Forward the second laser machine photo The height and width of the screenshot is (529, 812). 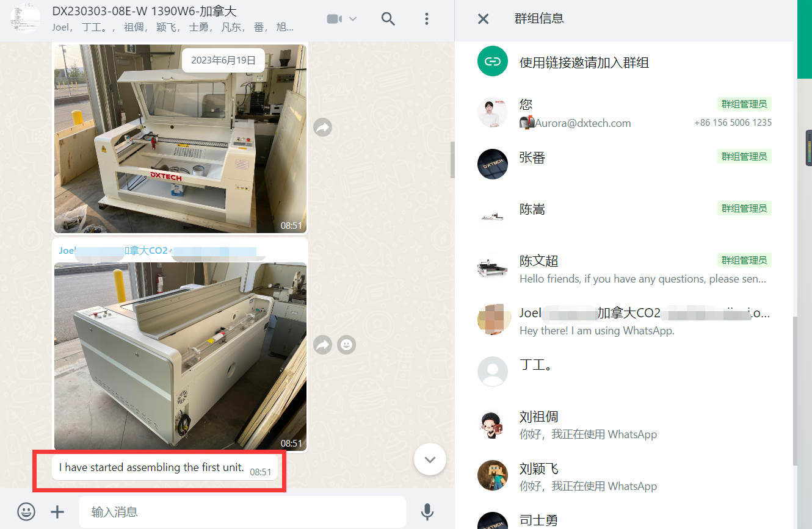322,345
